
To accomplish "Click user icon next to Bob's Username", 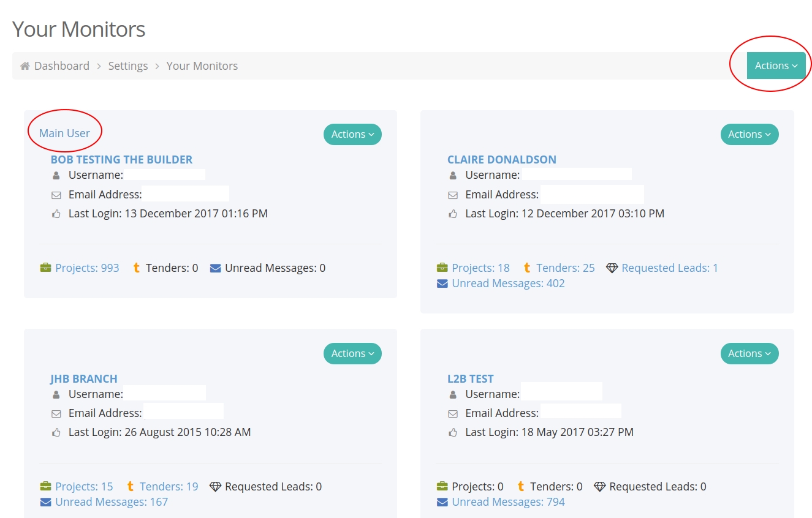I will [x=56, y=176].
